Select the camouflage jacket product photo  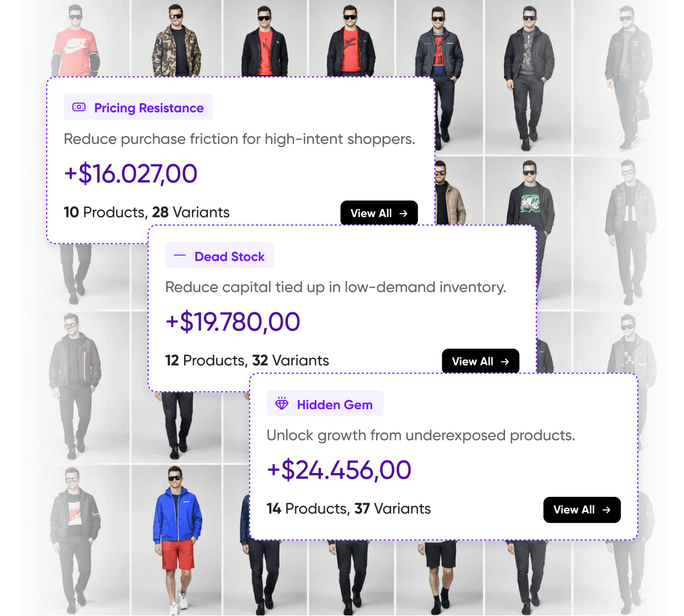point(177,38)
